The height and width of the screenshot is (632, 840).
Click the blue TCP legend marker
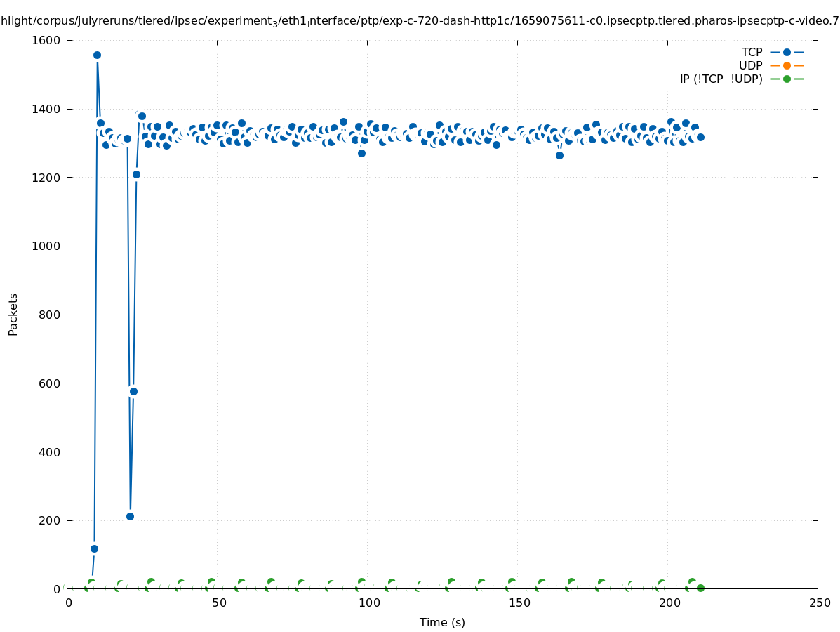pos(787,52)
